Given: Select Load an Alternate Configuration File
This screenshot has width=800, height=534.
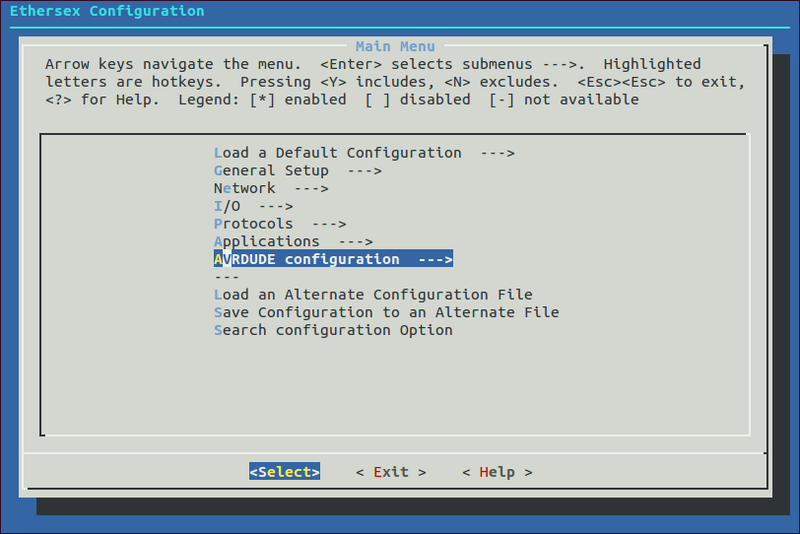Looking at the screenshot, I should point(373,295).
